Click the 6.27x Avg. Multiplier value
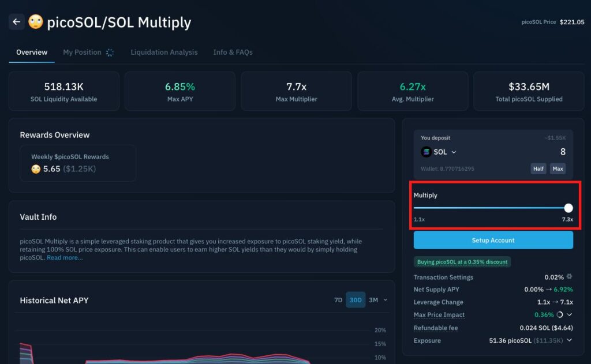 (x=413, y=87)
